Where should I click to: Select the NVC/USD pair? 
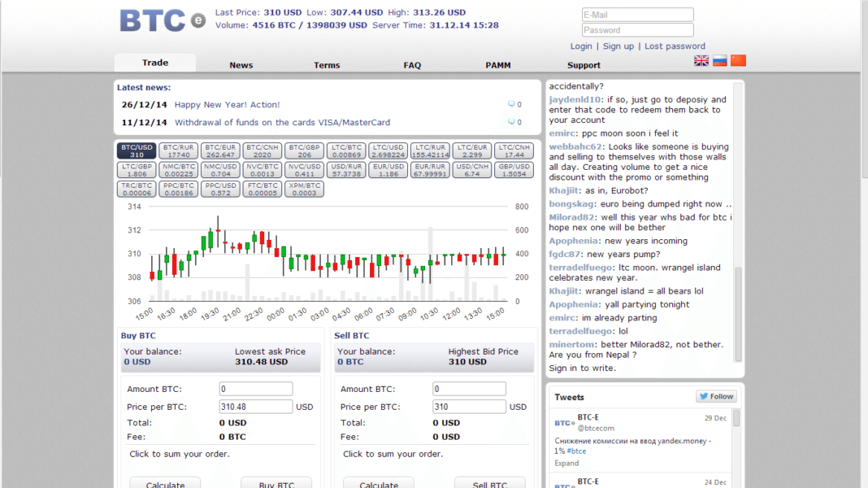tap(305, 170)
